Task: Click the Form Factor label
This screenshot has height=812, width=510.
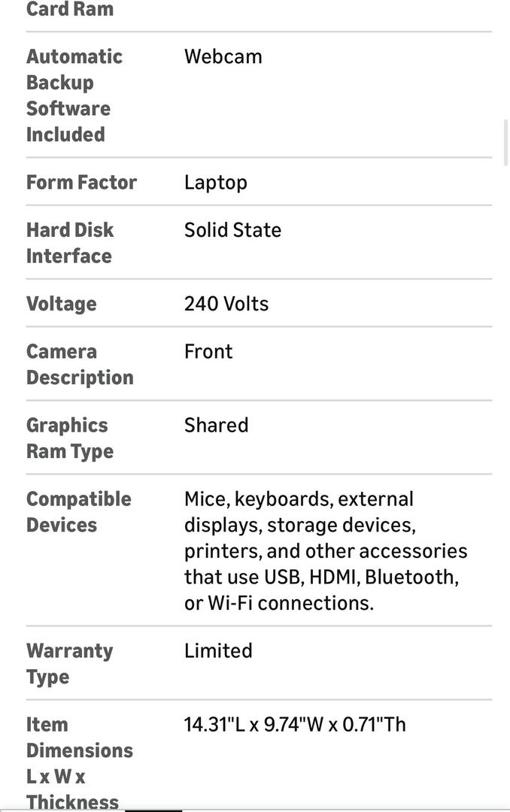Action: coord(81,183)
